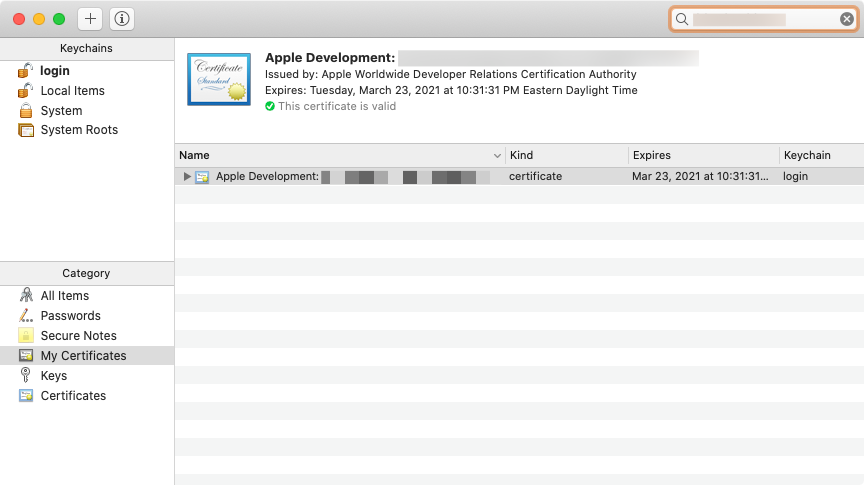The image size is (864, 485).
Task: Clear the search field with the X button
Action: coord(846,19)
